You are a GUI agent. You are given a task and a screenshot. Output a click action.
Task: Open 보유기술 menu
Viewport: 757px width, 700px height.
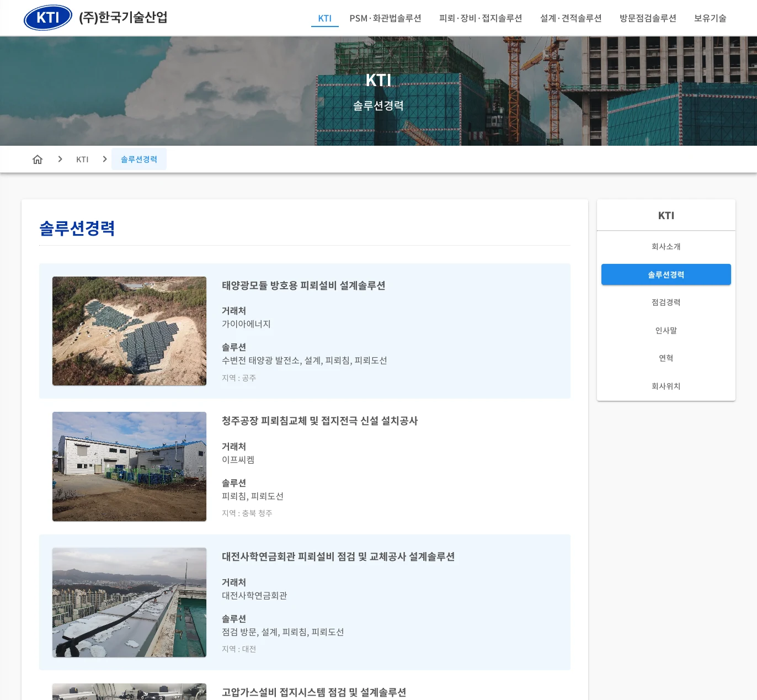pos(710,18)
